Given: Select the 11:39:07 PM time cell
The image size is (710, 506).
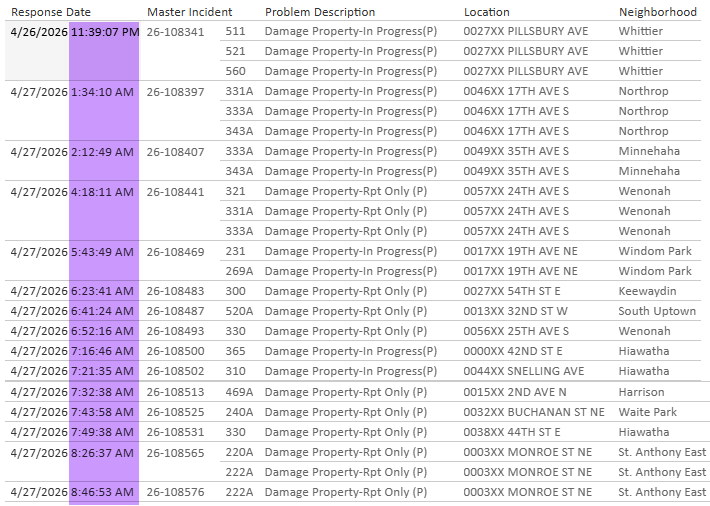Looking at the screenshot, I should [105, 32].
